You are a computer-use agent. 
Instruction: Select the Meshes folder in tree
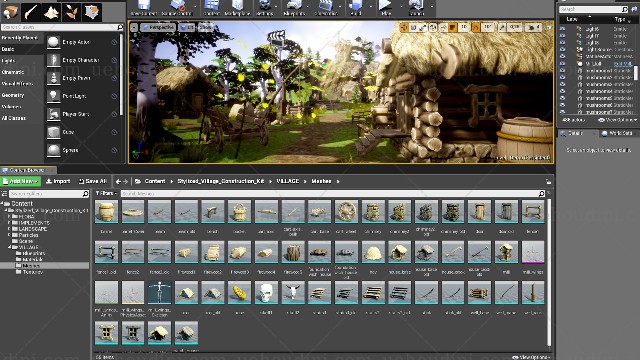pyautogui.click(x=31, y=266)
